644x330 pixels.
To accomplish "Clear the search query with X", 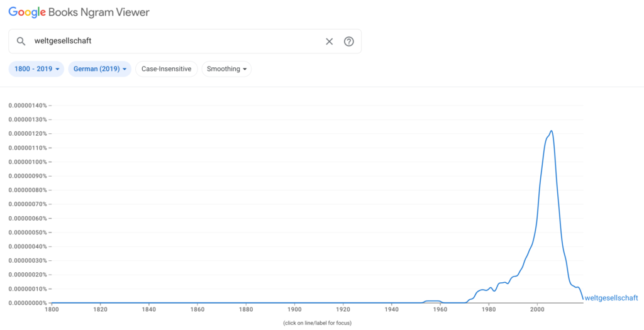I will coord(329,41).
